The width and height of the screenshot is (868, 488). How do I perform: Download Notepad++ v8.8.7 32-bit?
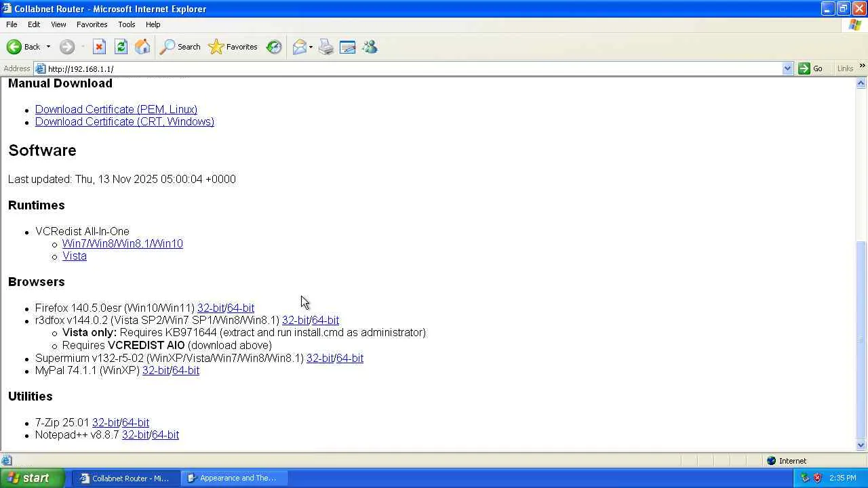point(136,434)
